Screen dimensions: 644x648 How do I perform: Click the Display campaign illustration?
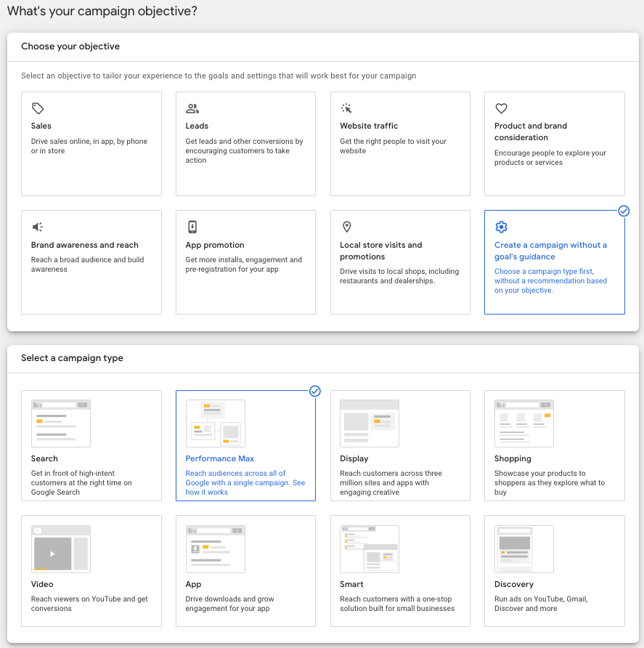pos(370,424)
